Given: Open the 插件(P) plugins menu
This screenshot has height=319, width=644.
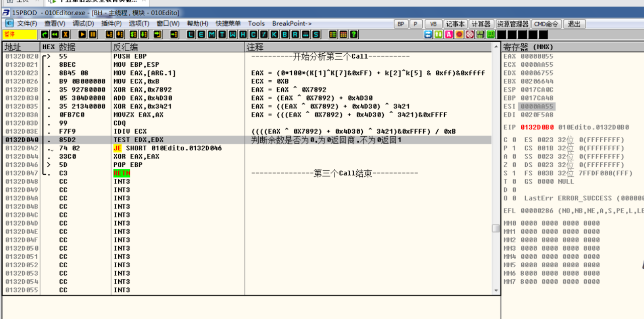Looking at the screenshot, I should point(111,24).
